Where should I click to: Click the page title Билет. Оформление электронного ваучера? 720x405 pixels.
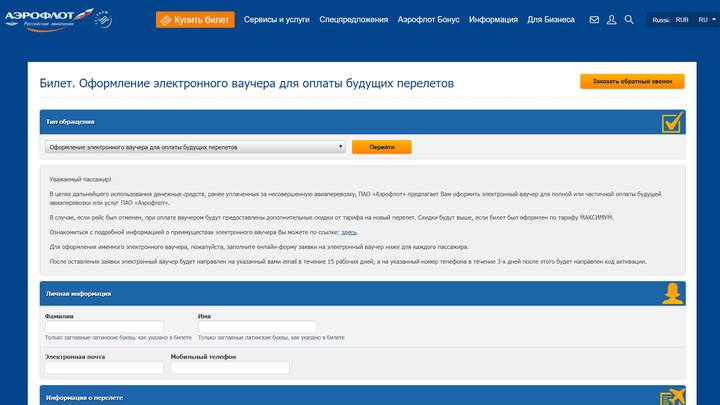pyautogui.click(x=247, y=83)
